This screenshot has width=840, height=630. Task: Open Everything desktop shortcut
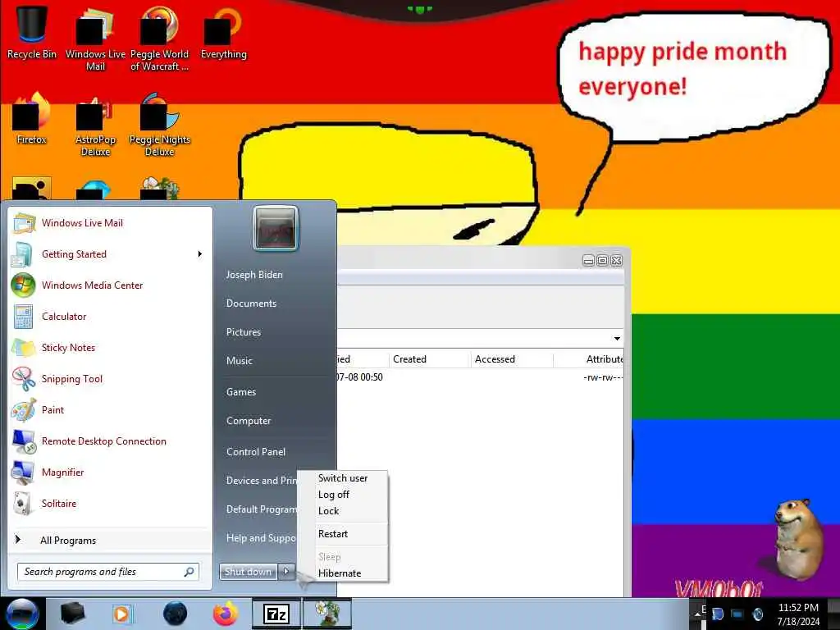click(223, 32)
